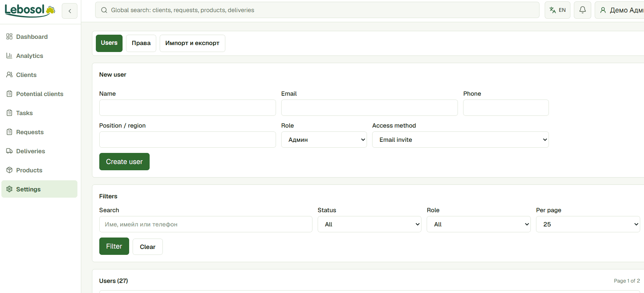Screen dimensions: 644x293
Task: Open the Демо Админ user menu
Action: tap(620, 10)
